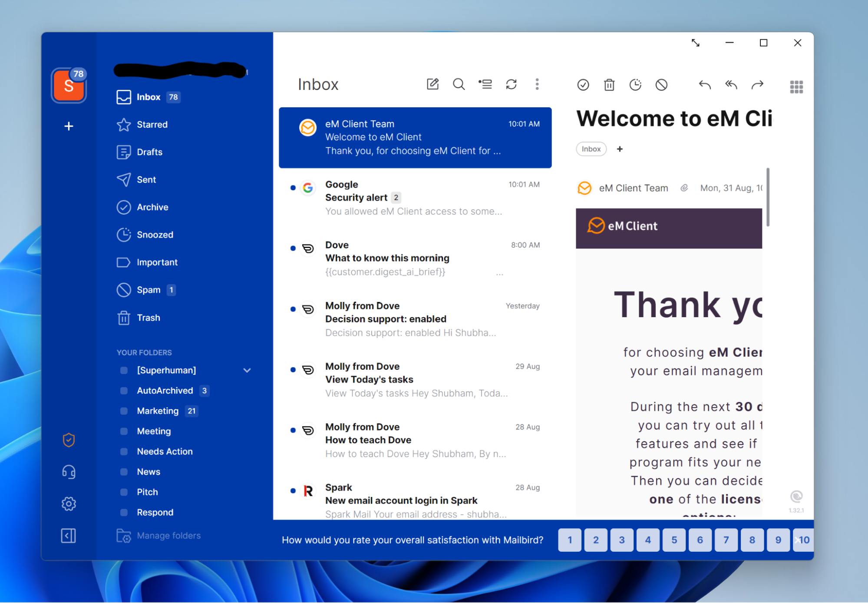Open the Inbox folder

(149, 97)
